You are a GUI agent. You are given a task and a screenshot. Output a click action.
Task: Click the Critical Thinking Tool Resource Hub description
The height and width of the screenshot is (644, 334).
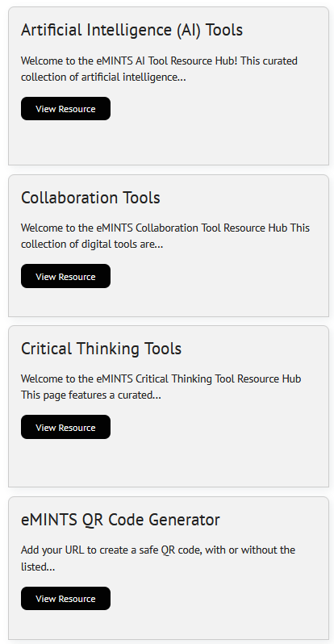[161, 387]
